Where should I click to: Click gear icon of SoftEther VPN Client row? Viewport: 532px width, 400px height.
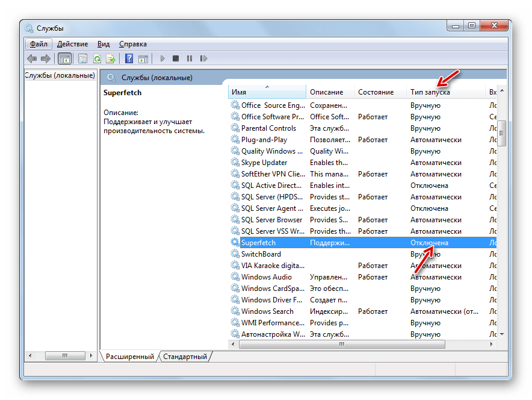(235, 173)
